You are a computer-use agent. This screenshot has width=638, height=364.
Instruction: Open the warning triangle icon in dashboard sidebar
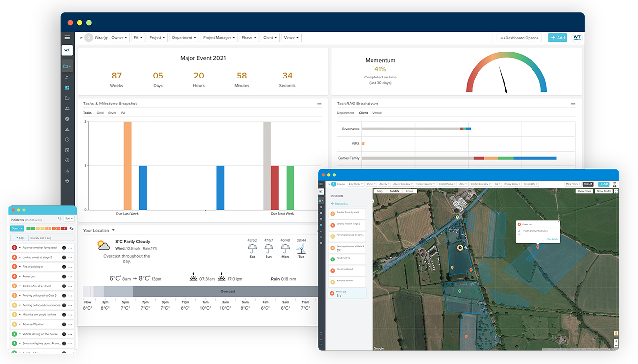pyautogui.click(x=67, y=130)
